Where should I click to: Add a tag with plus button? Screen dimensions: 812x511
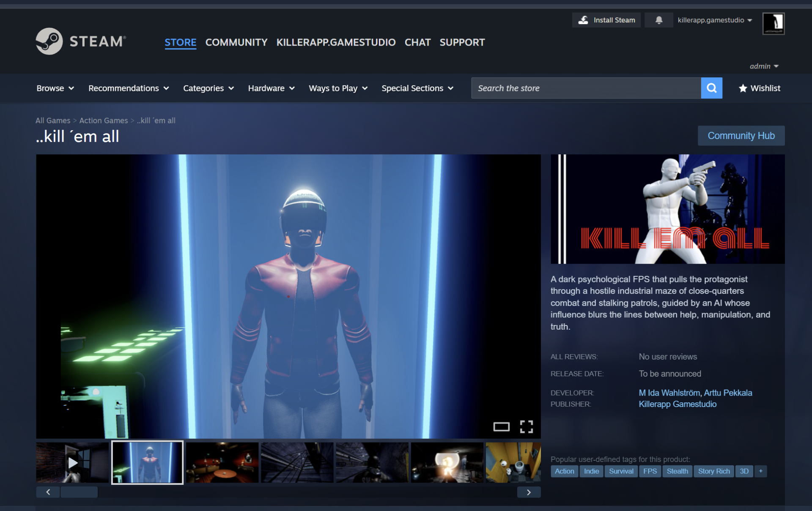click(x=760, y=471)
